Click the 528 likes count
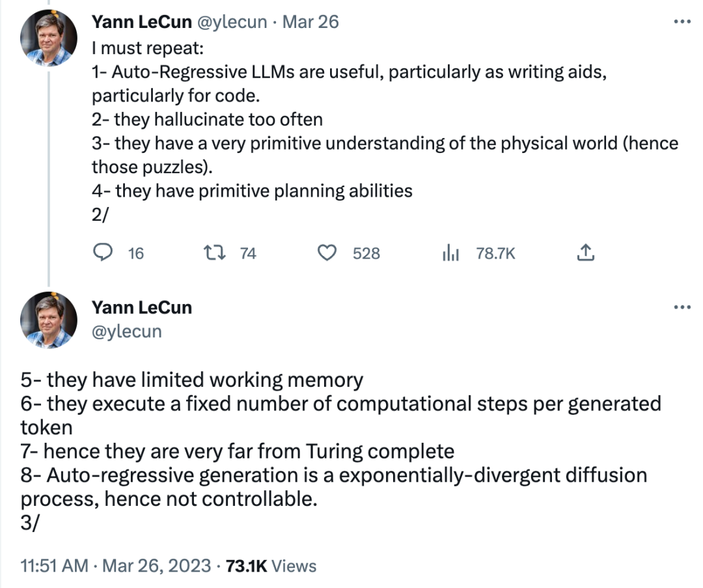This screenshot has width=703, height=588. click(x=366, y=253)
